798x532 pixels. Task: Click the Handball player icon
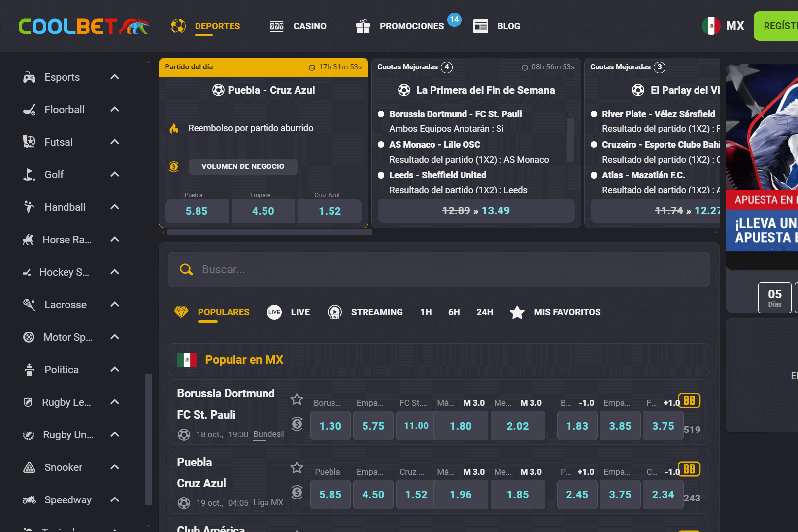point(29,207)
